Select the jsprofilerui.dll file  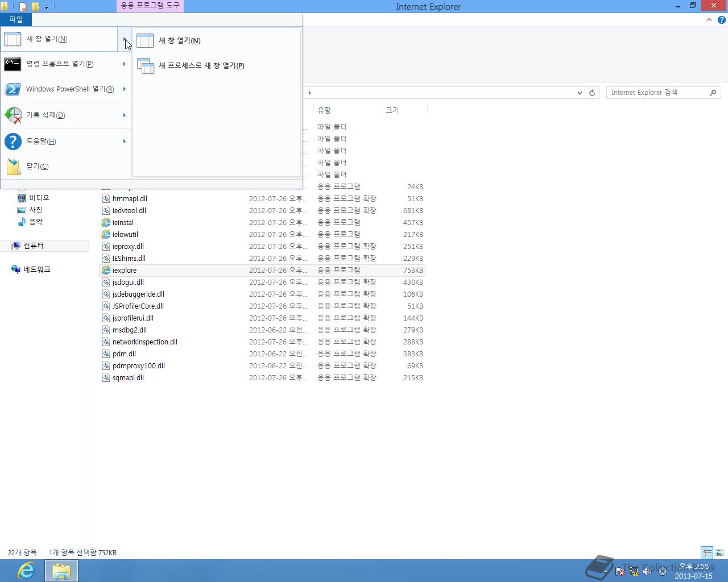(x=133, y=318)
